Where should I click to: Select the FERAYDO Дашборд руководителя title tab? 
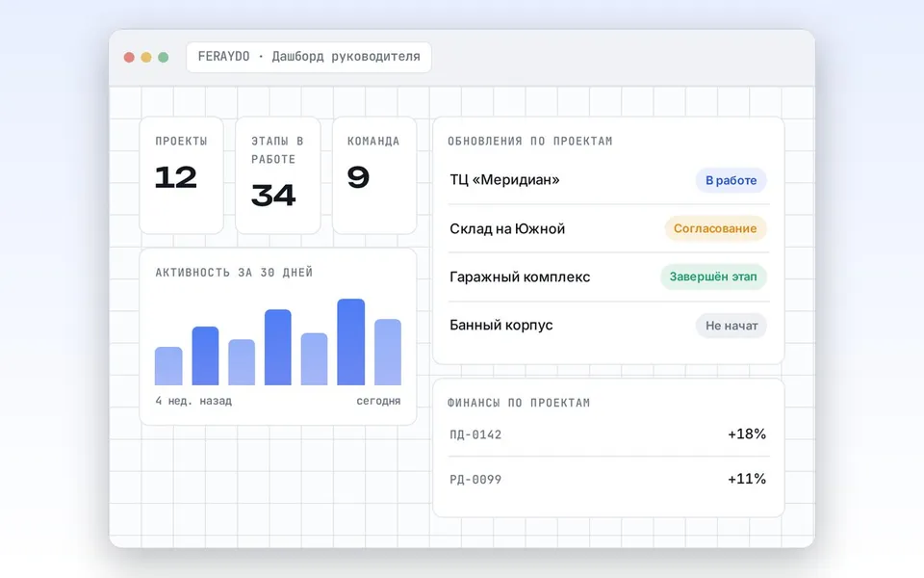[x=309, y=57]
